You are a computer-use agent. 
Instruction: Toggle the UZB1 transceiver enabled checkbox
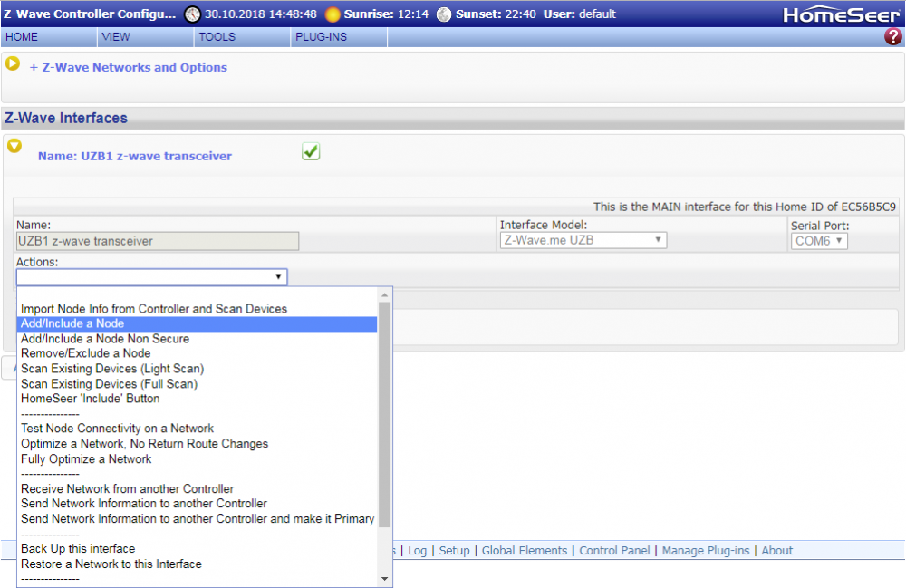coord(311,152)
